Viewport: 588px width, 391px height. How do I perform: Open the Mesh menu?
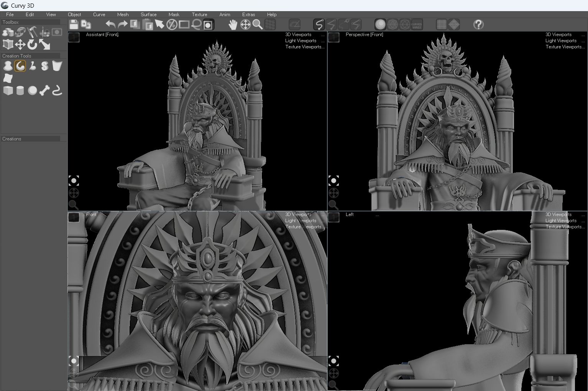pos(123,15)
